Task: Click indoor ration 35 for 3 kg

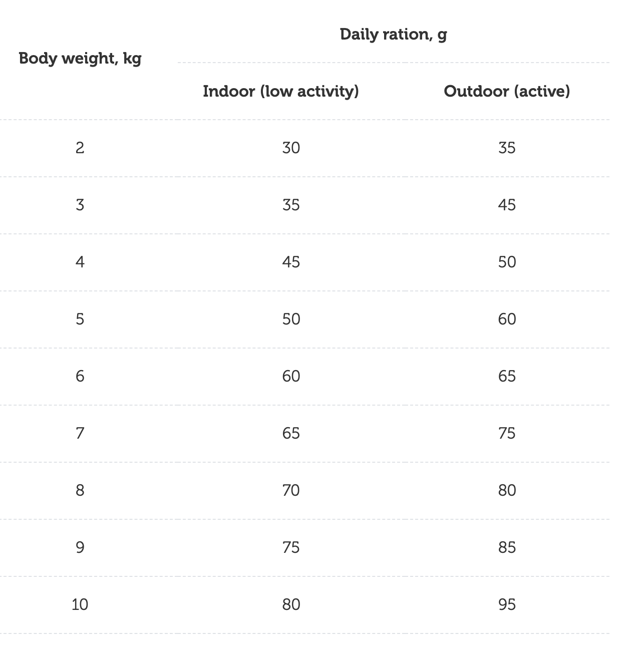Action: pos(291,205)
